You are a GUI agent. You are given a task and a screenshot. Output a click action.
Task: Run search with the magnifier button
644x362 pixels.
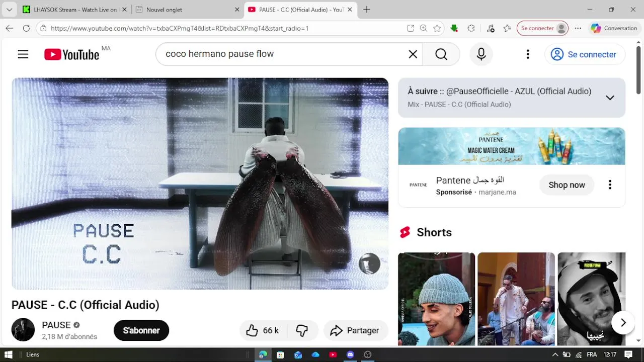(x=441, y=54)
